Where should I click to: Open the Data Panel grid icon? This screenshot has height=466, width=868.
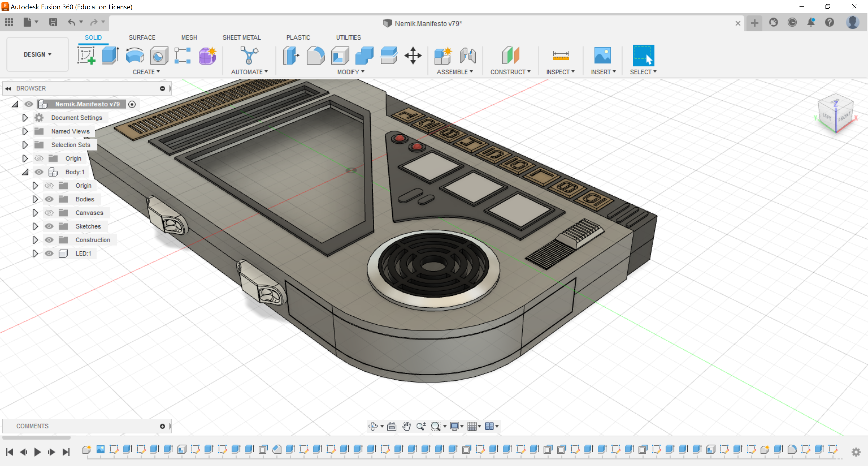click(9, 22)
